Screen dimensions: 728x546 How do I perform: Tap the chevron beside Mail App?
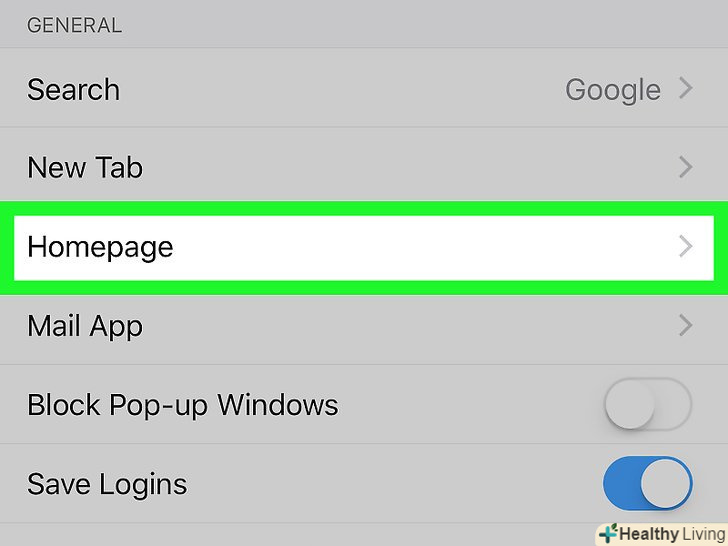[x=686, y=325]
